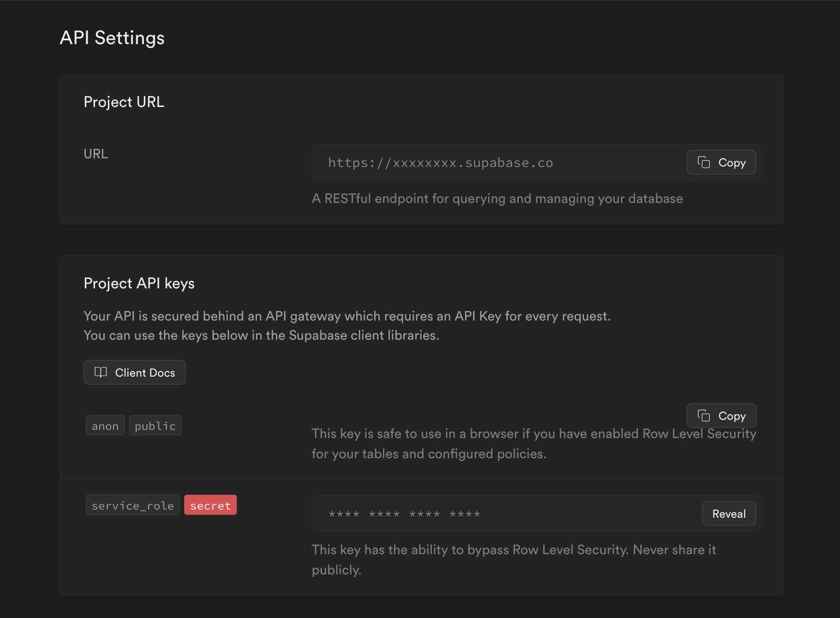The image size is (840, 618).
Task: Copy the Project URL
Action: coord(721,163)
